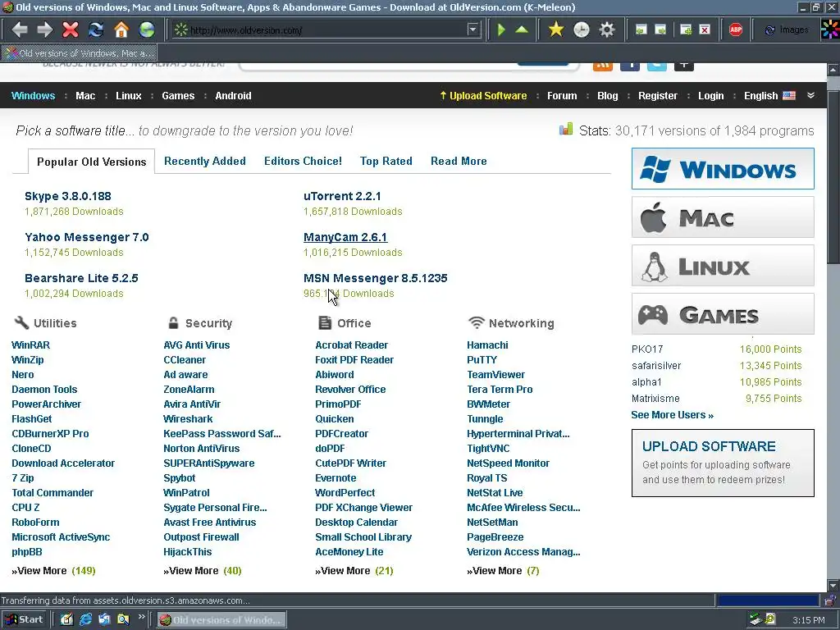
Task: Close window with the red X window icon
Action: (705, 30)
